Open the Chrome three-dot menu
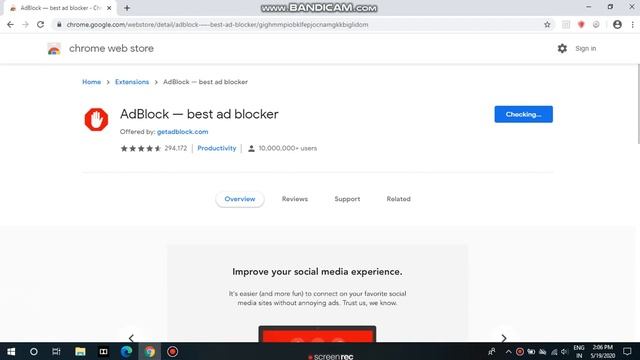 (633, 24)
